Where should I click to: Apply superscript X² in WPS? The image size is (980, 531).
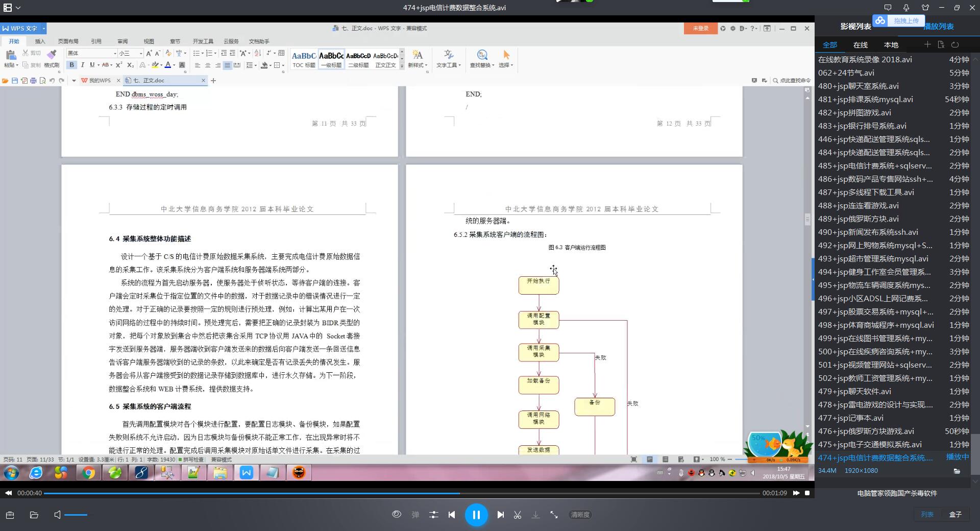click(x=118, y=65)
